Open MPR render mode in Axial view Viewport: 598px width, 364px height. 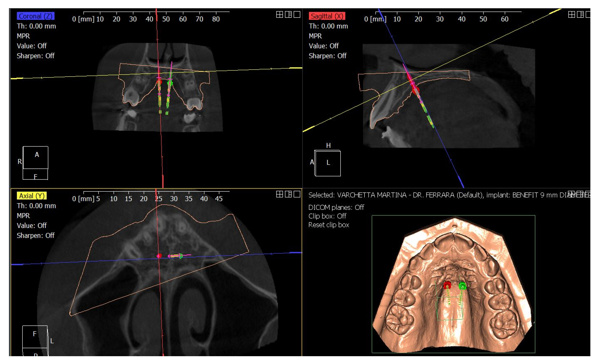tap(23, 216)
